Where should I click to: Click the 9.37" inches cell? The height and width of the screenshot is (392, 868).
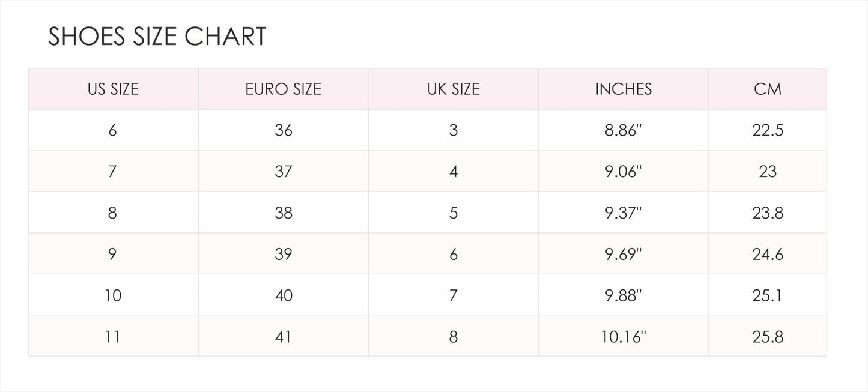coord(624,213)
